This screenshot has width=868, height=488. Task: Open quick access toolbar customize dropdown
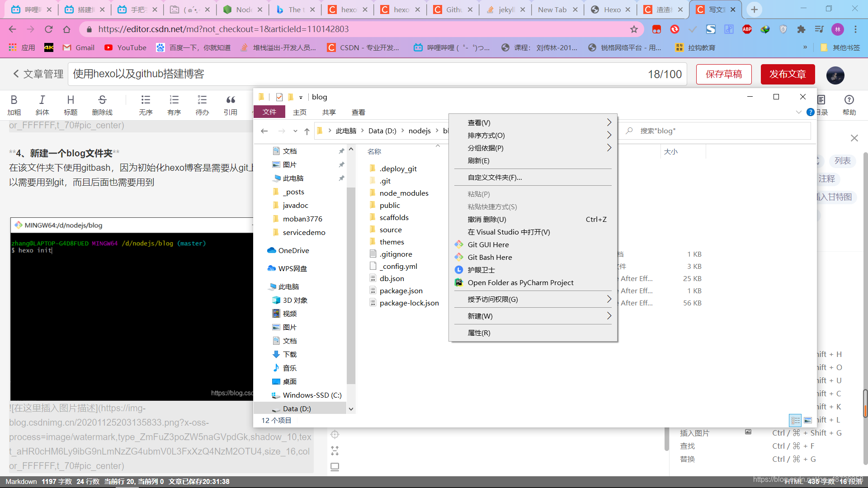[x=301, y=98]
